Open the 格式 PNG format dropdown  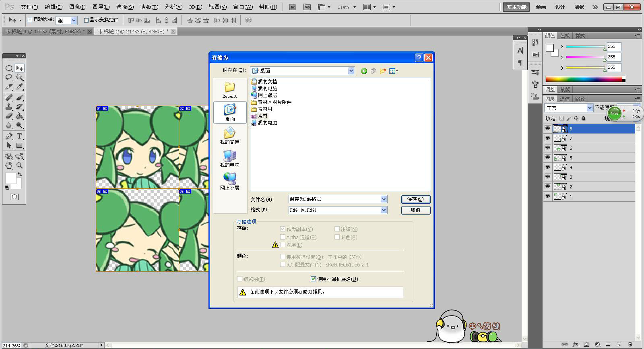point(384,210)
